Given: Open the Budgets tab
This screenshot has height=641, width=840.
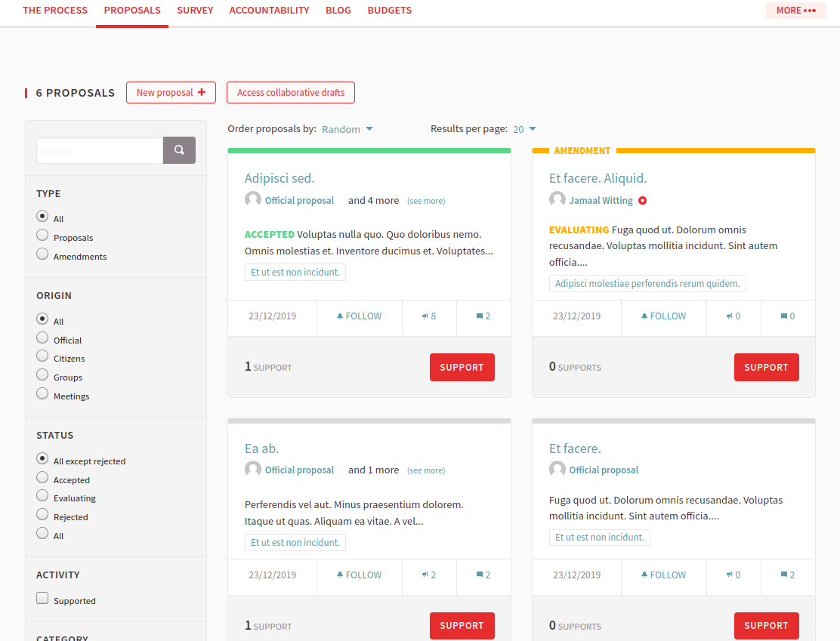Looking at the screenshot, I should click(390, 11).
